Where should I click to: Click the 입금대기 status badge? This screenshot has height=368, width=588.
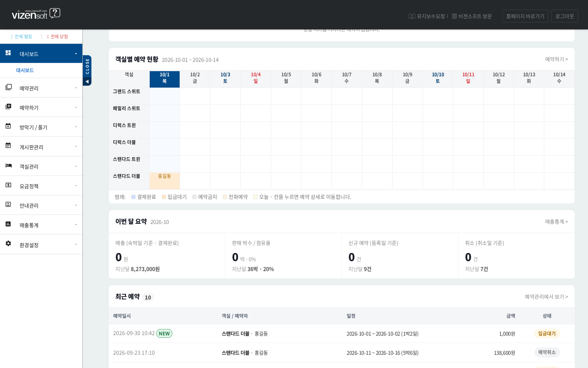pos(547,333)
